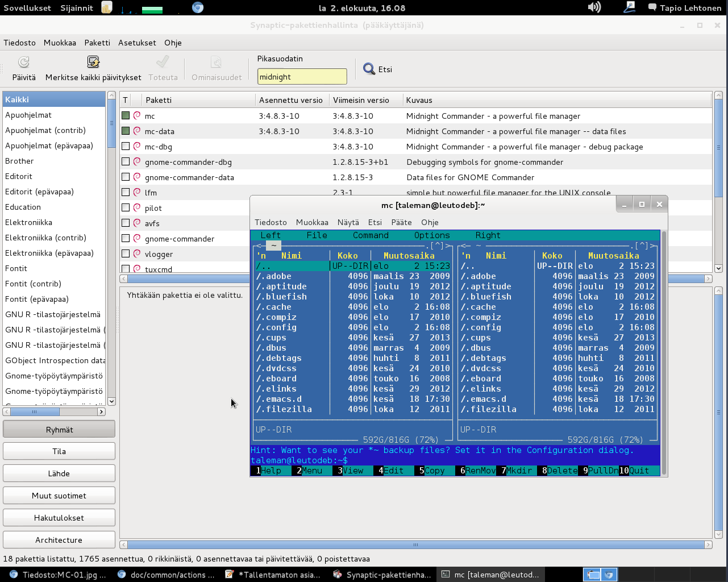This screenshot has height=582, width=728.
Task: Click the Debian icon beside gnome-commander-data
Action: 137,177
